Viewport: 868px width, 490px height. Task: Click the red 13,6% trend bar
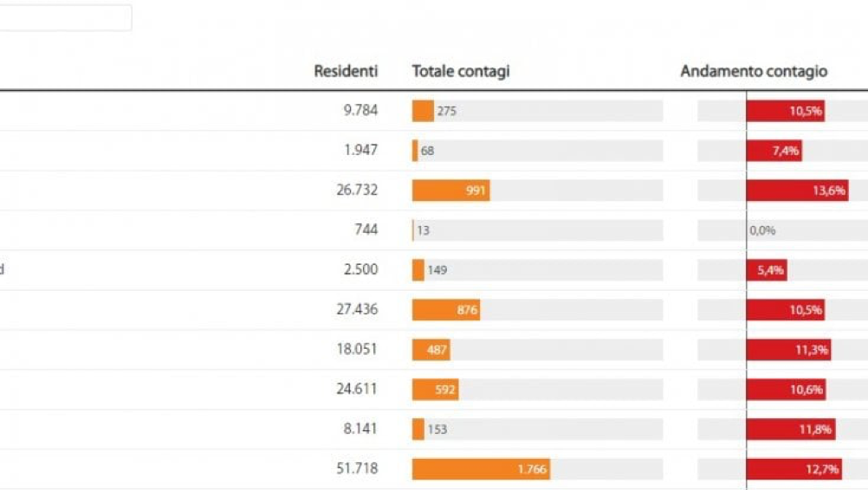797,190
